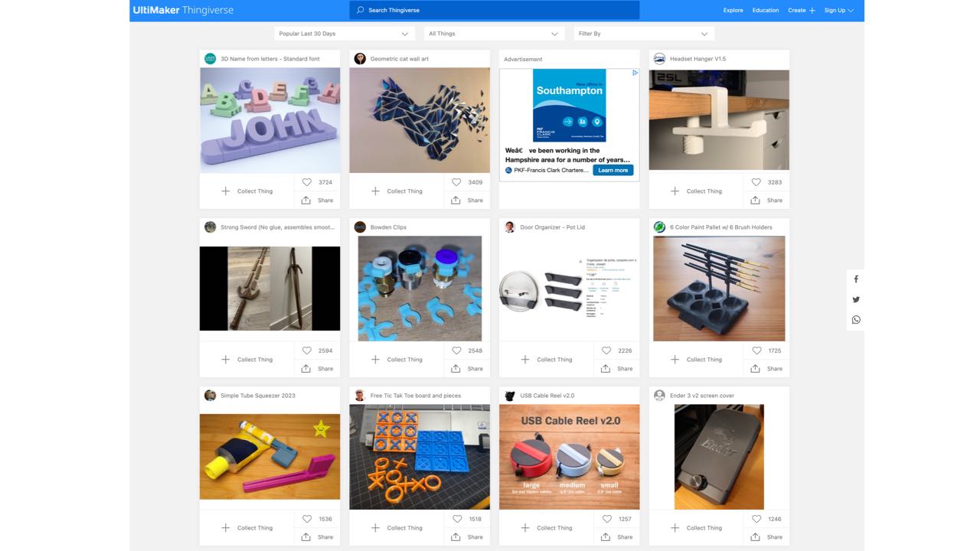Open the Explore menu
This screenshot has height=551, width=980.
pyautogui.click(x=733, y=10)
